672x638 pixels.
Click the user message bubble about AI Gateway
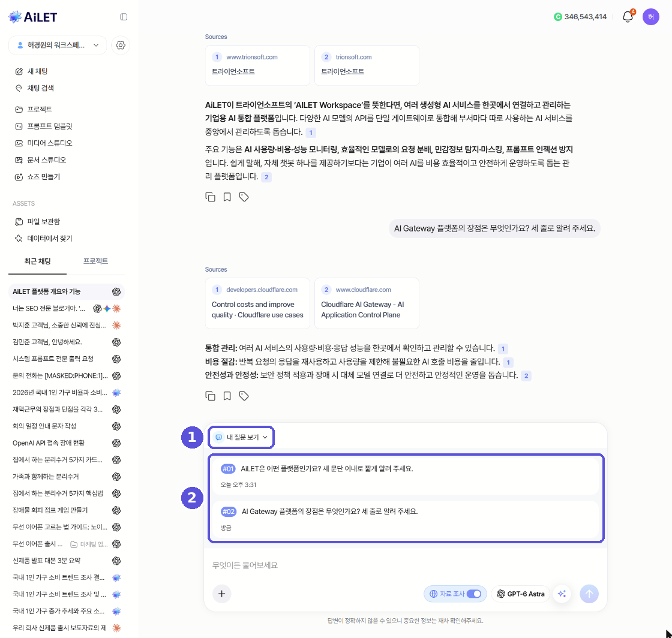click(x=494, y=228)
